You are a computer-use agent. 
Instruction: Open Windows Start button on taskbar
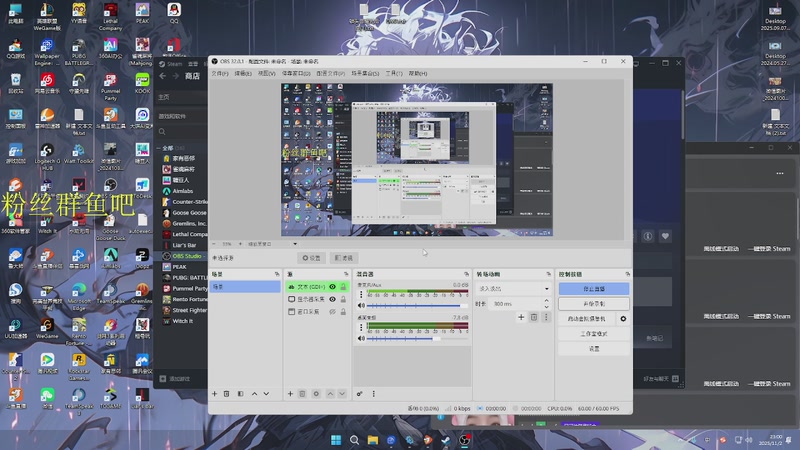coord(336,440)
